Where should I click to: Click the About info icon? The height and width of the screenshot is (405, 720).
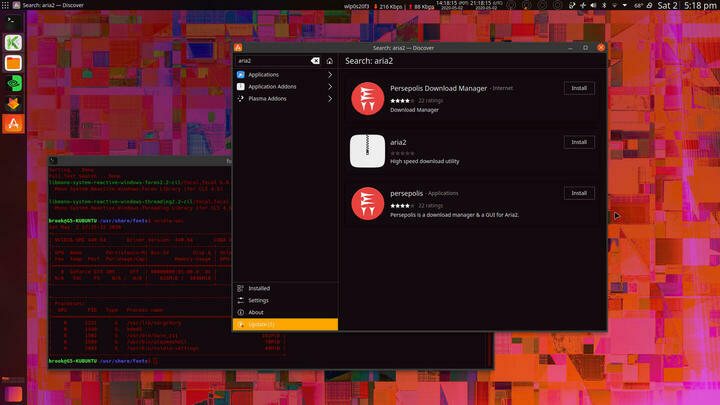241,312
